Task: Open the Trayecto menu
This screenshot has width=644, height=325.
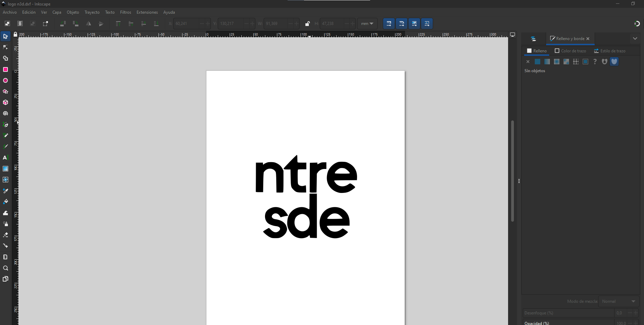Action: tap(92, 12)
